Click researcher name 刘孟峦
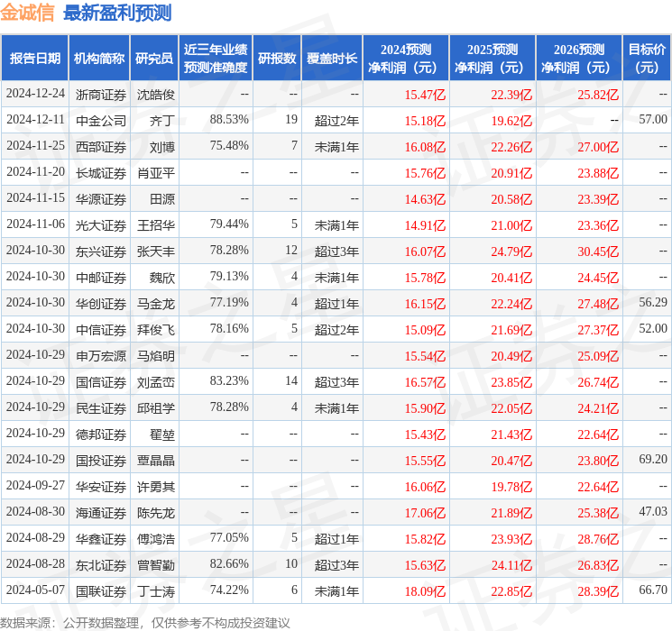 coord(156,381)
